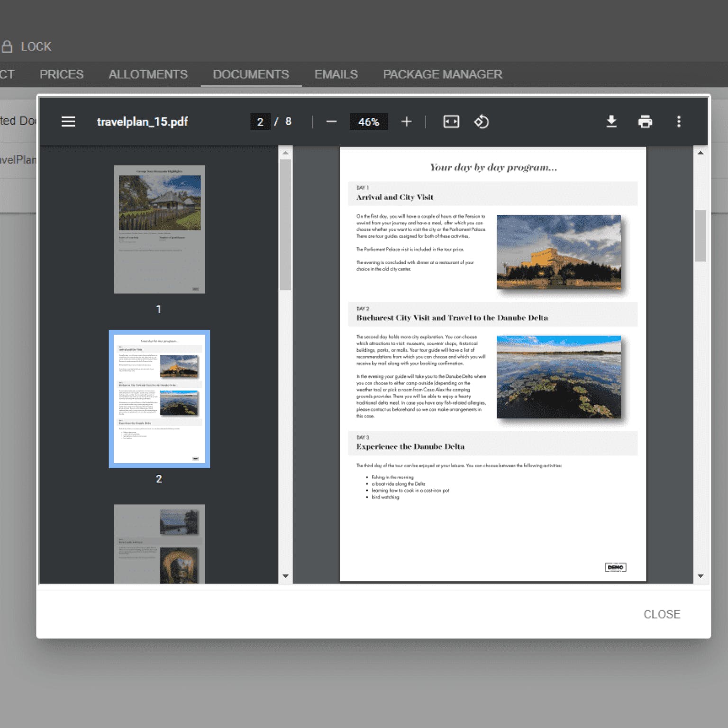Click the zoom in plus icon
This screenshot has width=728, height=728.
click(x=406, y=122)
